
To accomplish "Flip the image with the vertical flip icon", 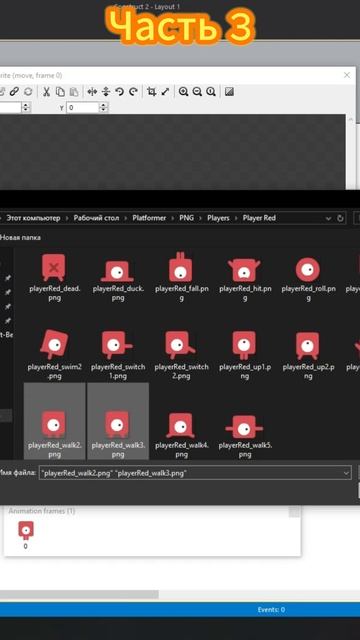I will pos(106,91).
